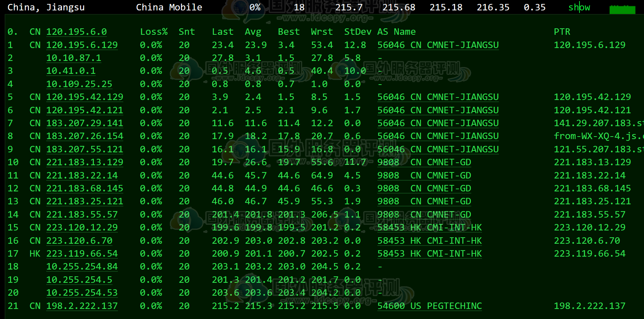Open AS link 58453 CMI-INT-HK in hop 16
The width and height of the screenshot is (644, 319).
(x=430, y=241)
